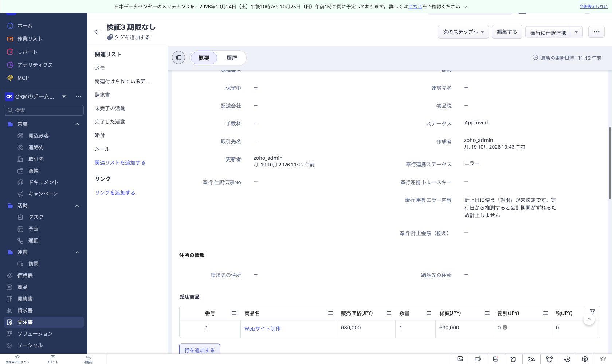Open the team options three-dots in sidebar
Screen dimensions: 612x364
pos(78,96)
